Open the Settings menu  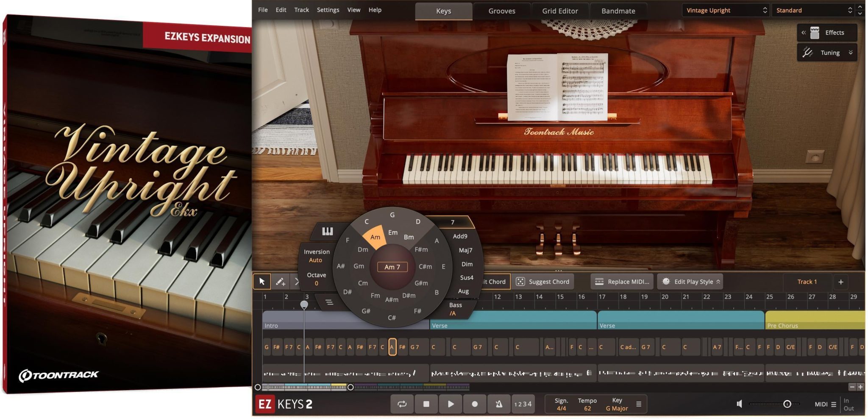pos(328,10)
